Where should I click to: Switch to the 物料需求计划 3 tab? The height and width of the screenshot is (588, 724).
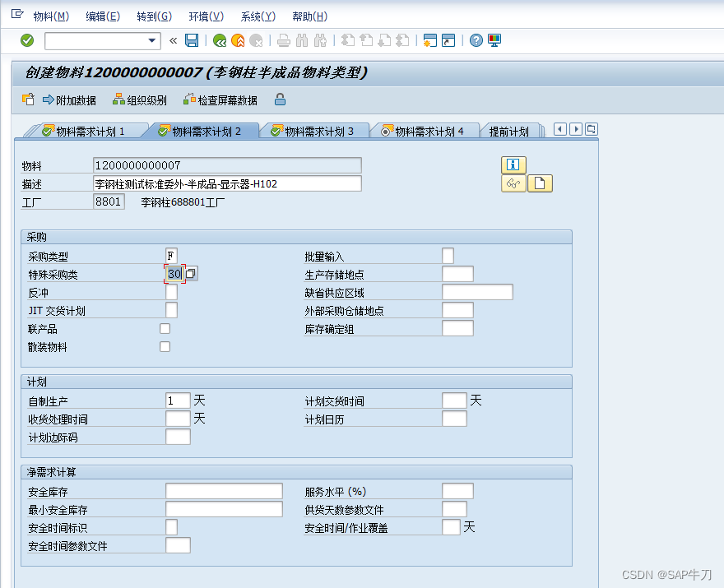click(x=314, y=132)
